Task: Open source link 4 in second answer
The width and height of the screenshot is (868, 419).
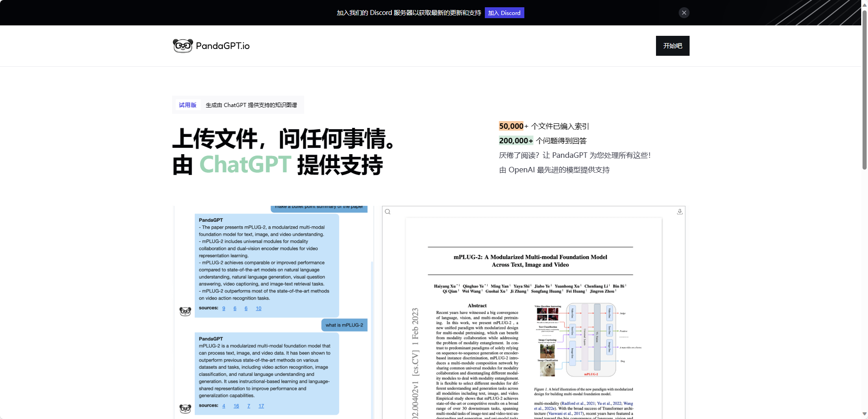Action: (x=224, y=406)
